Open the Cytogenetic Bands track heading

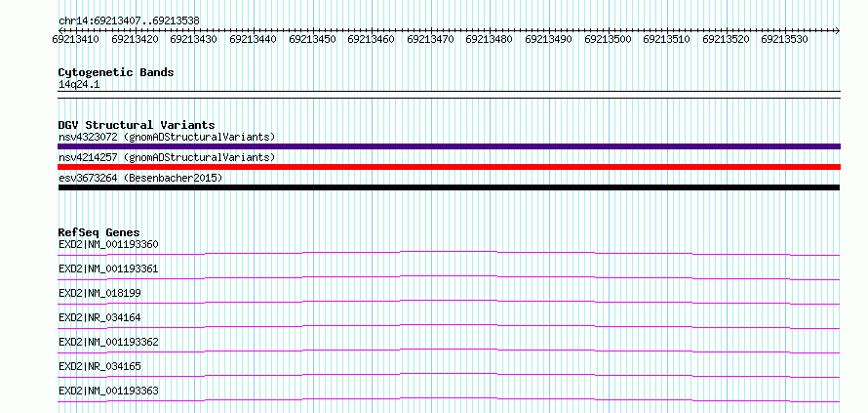(116, 72)
